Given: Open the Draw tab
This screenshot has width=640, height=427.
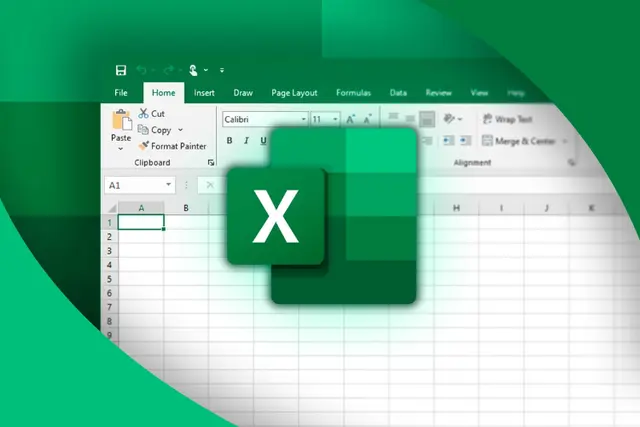Looking at the screenshot, I should coord(243,93).
